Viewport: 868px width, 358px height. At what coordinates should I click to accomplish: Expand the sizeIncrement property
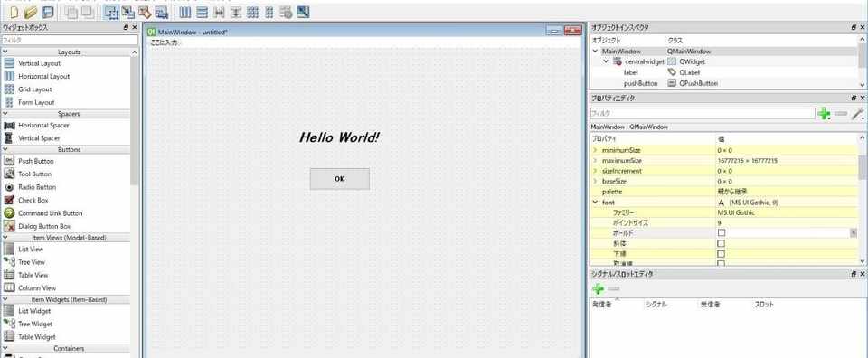click(596, 171)
